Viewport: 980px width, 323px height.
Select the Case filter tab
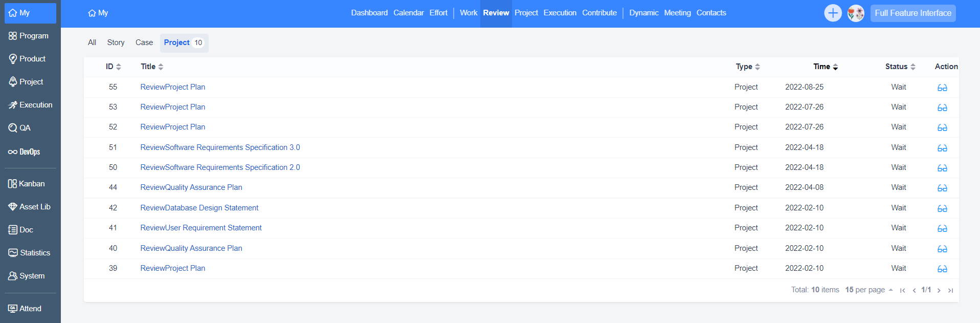(144, 42)
